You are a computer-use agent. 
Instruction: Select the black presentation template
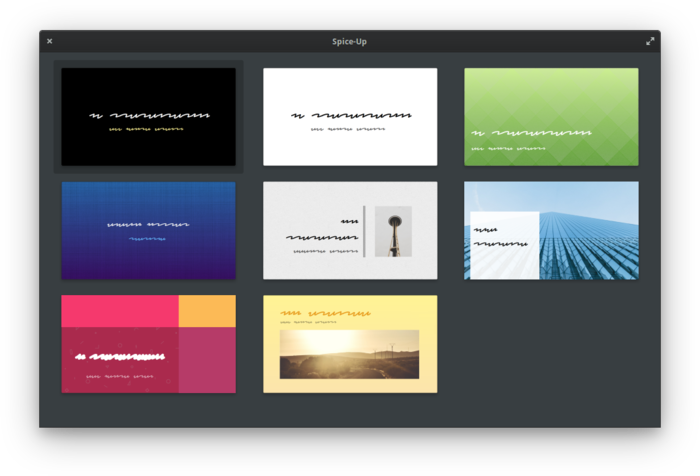[148, 117]
